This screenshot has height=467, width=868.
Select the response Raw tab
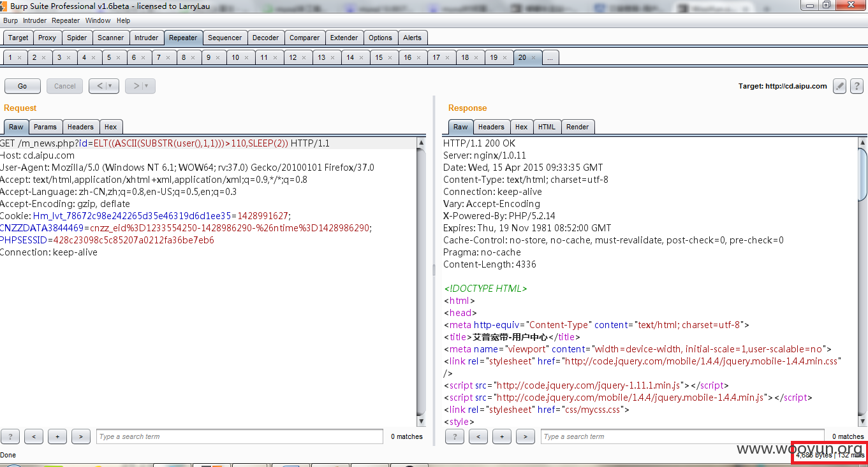tap(460, 127)
